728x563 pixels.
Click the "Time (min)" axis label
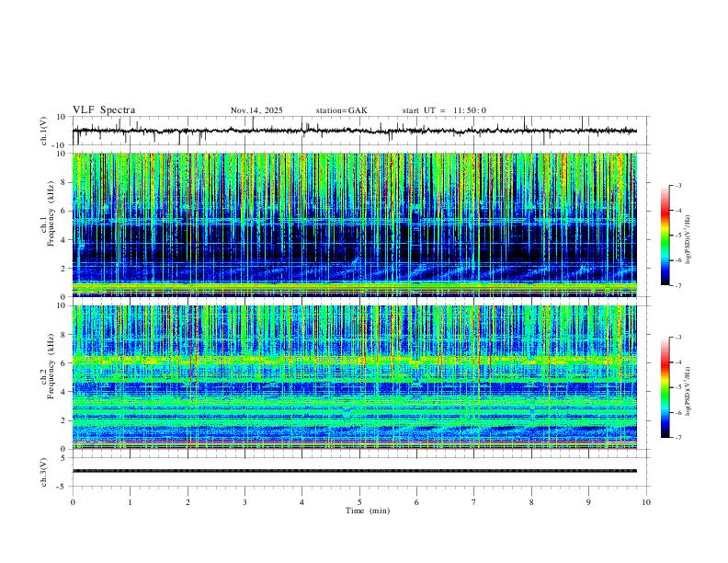click(x=368, y=511)
